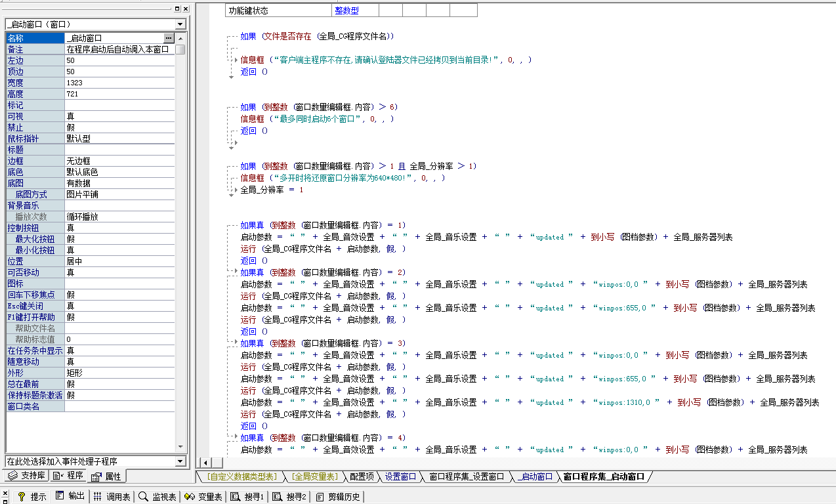The height and width of the screenshot is (504, 836).
Task: Click the 如果真 窗口数量编辑框.内容 = 1 line
Action: (x=323, y=225)
